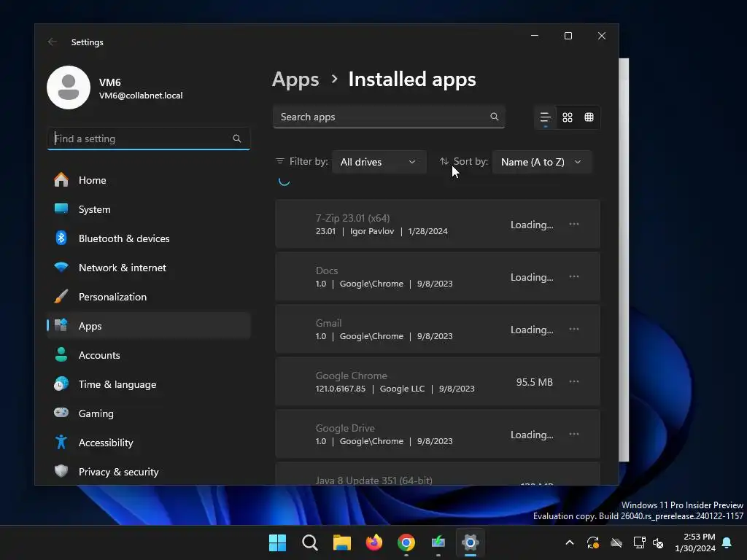Click the VM6 user profile avatar
Viewport: 747px width, 560px height.
coord(69,87)
